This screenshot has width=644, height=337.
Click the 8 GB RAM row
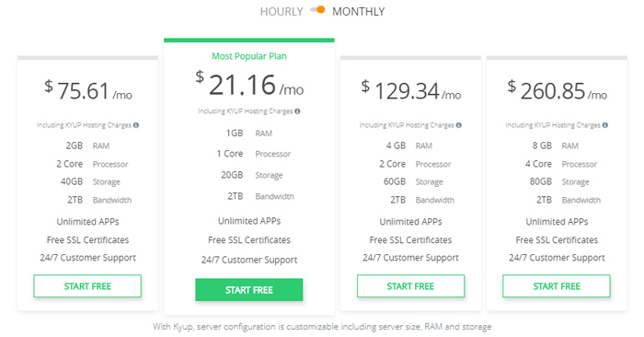[556, 145]
